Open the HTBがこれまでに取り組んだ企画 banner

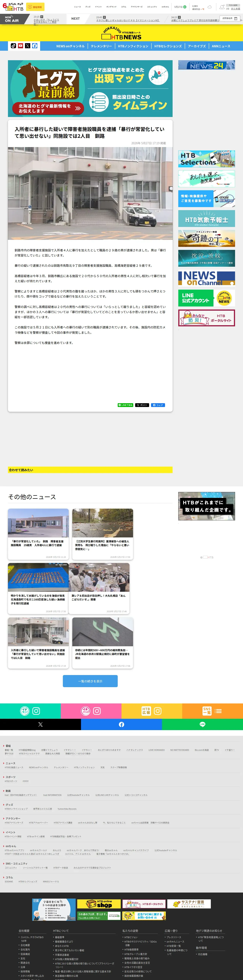(206, 506)
